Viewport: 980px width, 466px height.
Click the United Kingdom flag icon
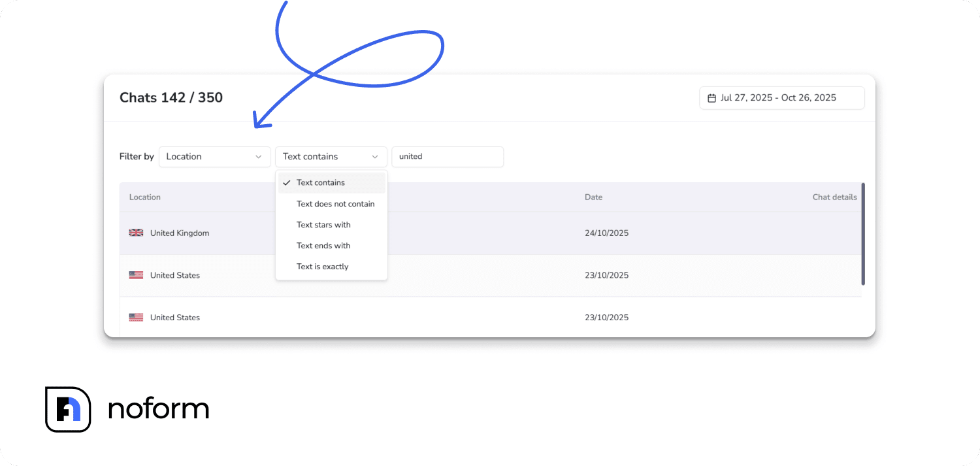pyautogui.click(x=135, y=233)
